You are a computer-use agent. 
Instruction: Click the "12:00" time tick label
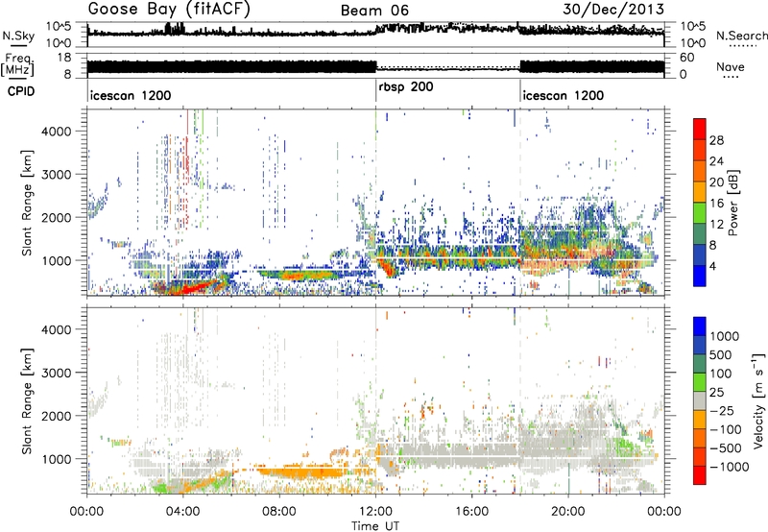point(375,512)
